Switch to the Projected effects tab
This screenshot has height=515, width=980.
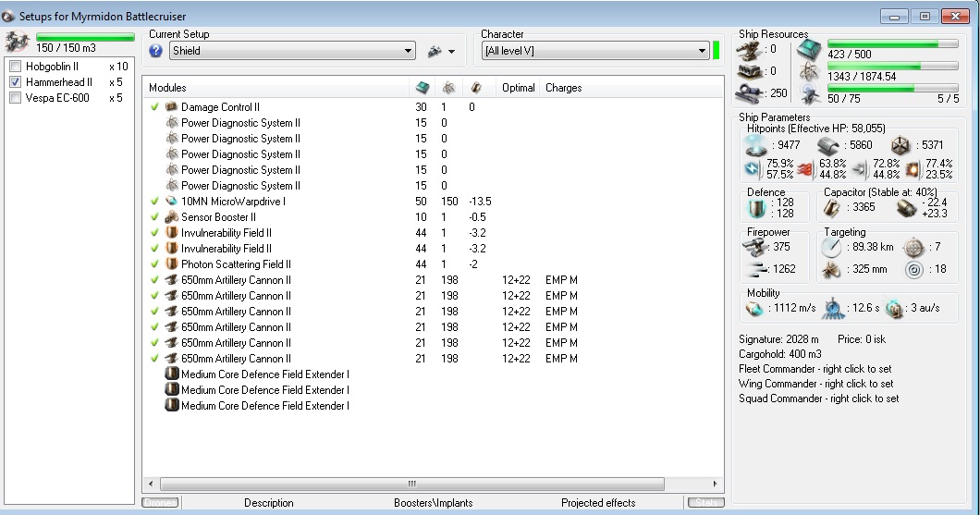pyautogui.click(x=598, y=502)
